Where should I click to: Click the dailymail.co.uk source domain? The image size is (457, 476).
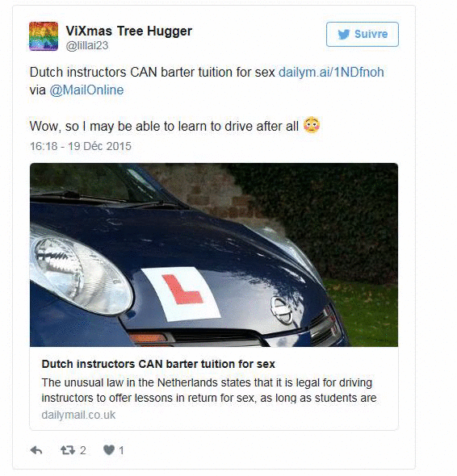pos(78,415)
